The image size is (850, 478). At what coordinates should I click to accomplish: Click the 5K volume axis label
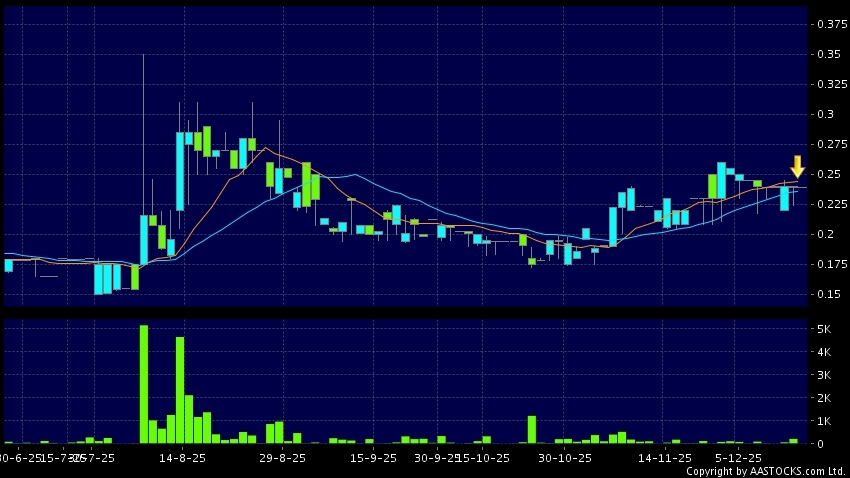(x=824, y=329)
